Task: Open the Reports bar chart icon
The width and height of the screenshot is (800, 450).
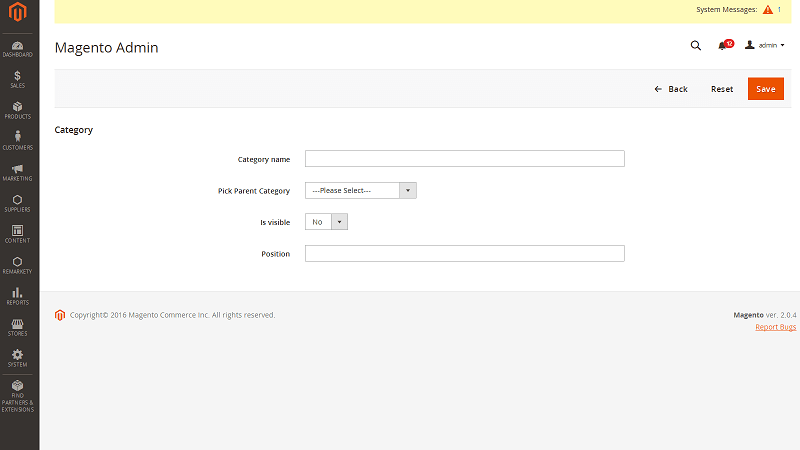Action: click(18, 294)
